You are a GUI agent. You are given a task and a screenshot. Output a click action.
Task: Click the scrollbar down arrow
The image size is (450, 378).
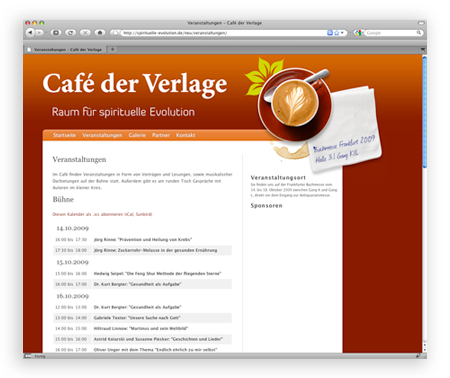pyautogui.click(x=424, y=350)
